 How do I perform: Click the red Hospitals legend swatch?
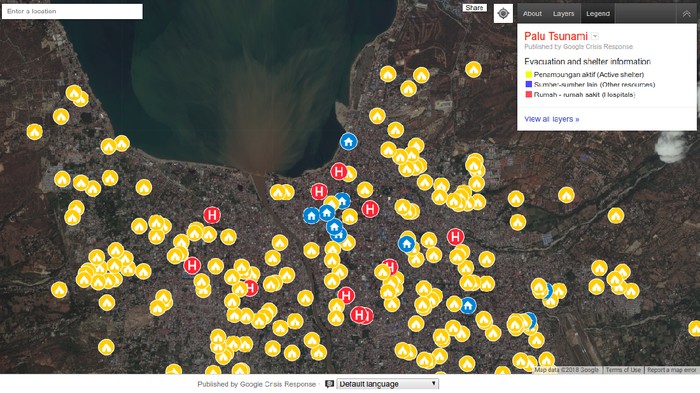(x=529, y=94)
